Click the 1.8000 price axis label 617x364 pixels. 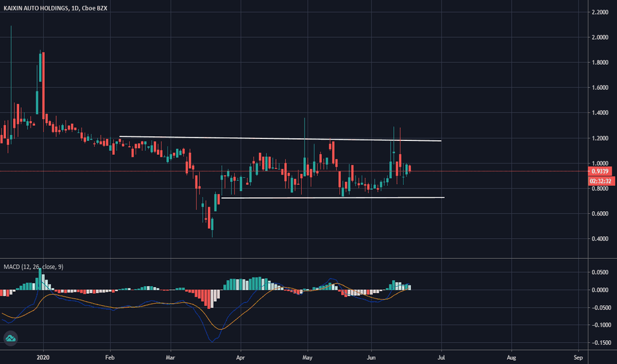pos(600,63)
